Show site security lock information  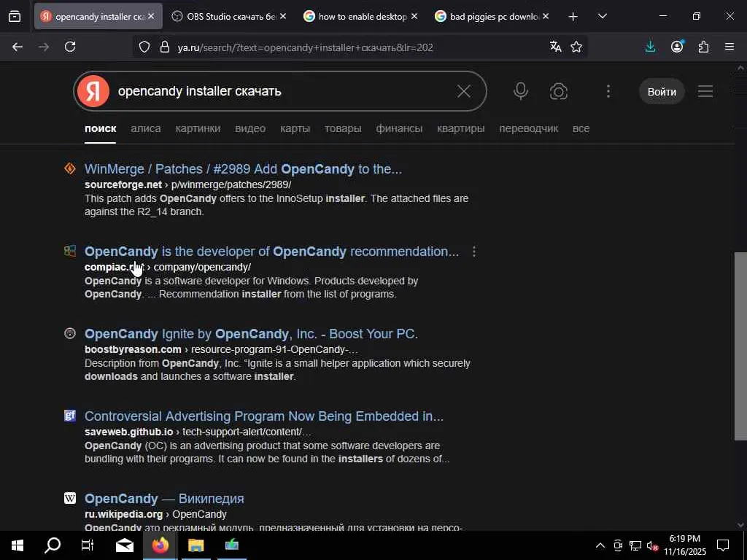[x=165, y=47]
